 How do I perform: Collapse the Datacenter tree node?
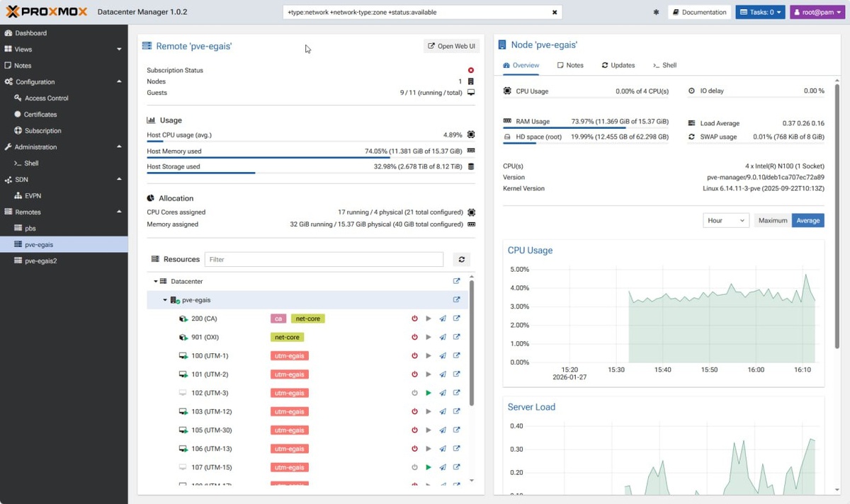coord(156,282)
